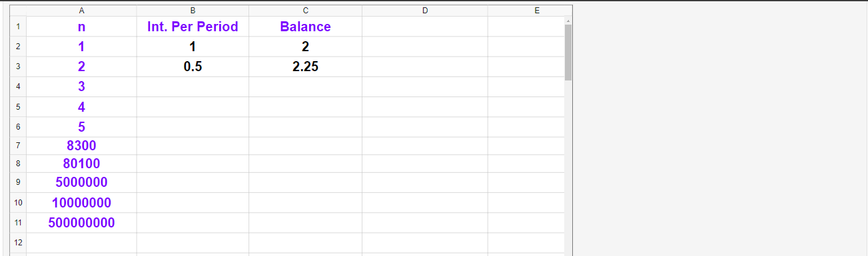Viewport: 868px width, 256px height.
Task: Click empty cell C4 in Balance column
Action: [305, 86]
